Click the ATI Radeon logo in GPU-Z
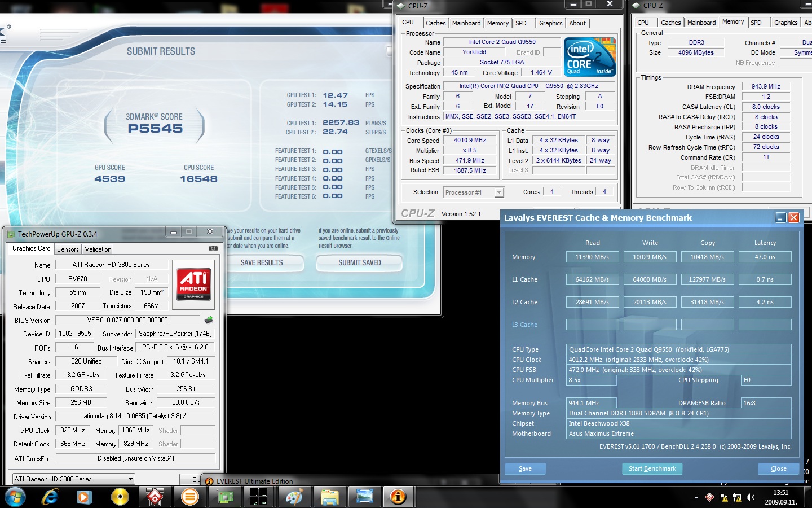The image size is (812, 508). 193,284
